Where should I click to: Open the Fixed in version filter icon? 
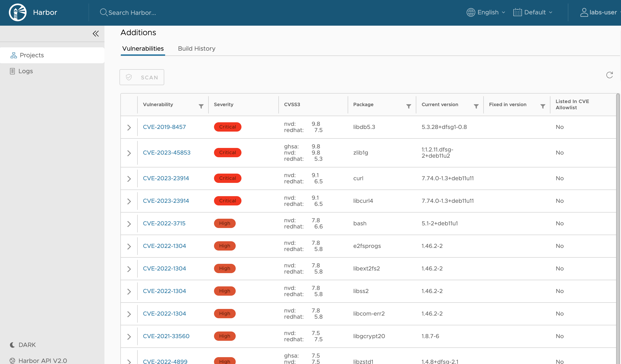543,106
